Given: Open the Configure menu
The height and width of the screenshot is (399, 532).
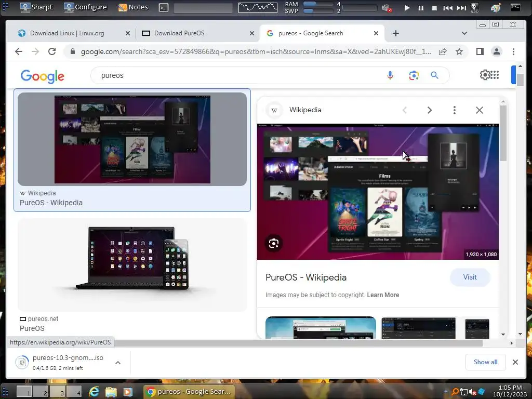Looking at the screenshot, I should pyautogui.click(x=85, y=7).
